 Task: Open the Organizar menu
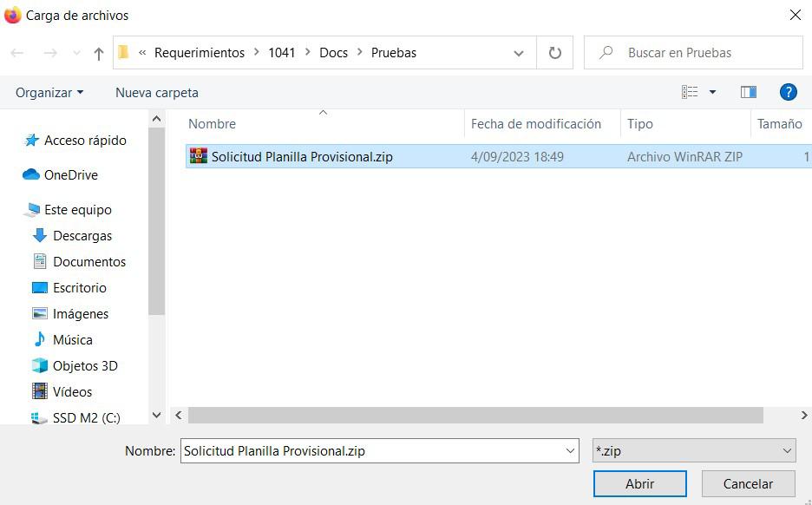pyautogui.click(x=49, y=93)
